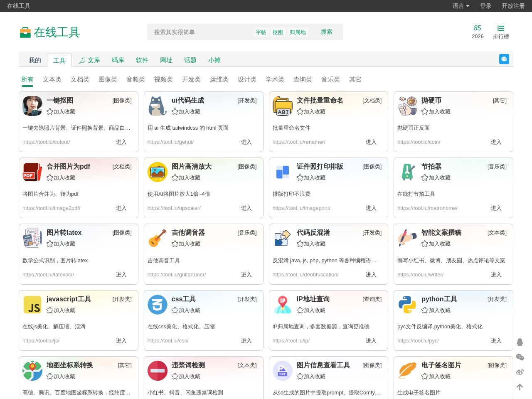Click the 搜索 search button
The image size is (532, 399).
pos(326,32)
